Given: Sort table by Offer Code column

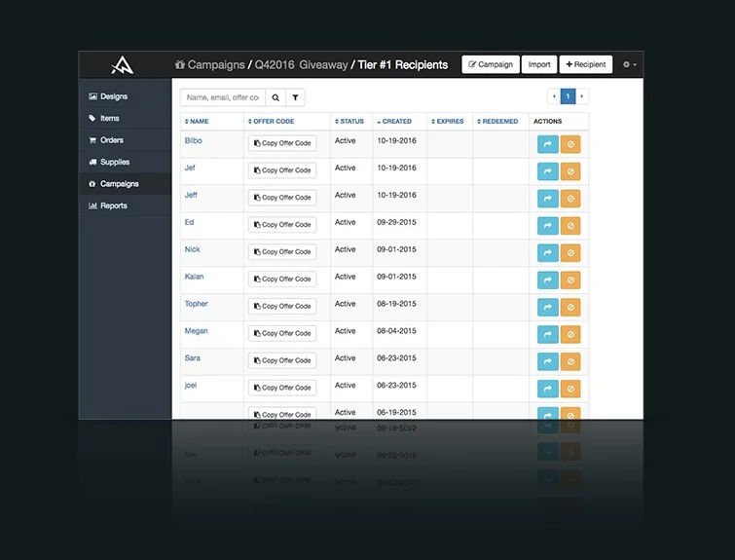Looking at the screenshot, I should [271, 121].
